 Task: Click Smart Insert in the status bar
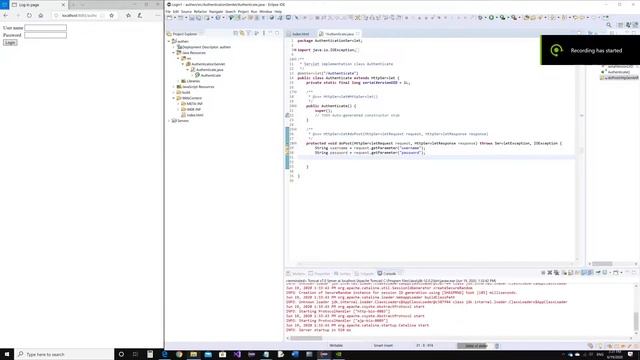point(383,346)
